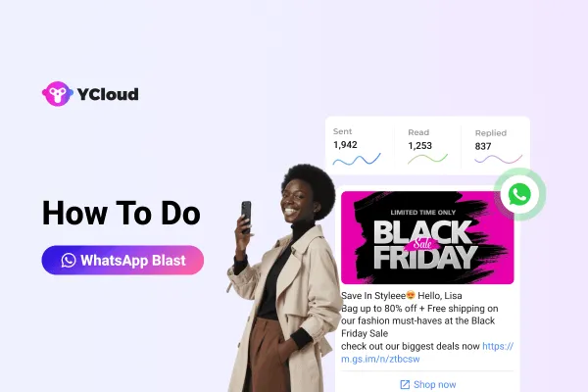This screenshot has width=588, height=392.
Task: Click the Shop now button
Action: point(427,384)
